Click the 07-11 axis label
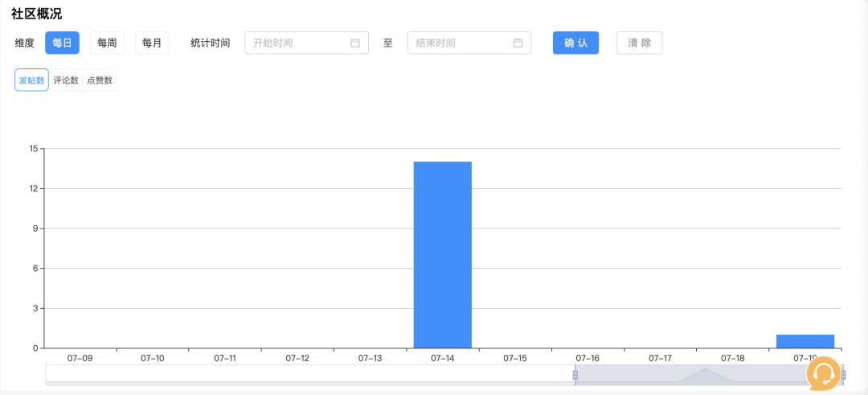 coord(225,359)
